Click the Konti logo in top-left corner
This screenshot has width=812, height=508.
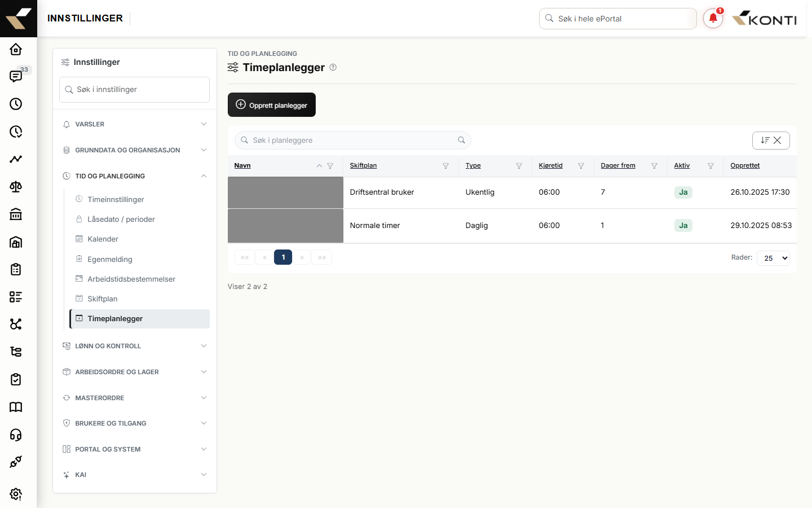tap(19, 19)
